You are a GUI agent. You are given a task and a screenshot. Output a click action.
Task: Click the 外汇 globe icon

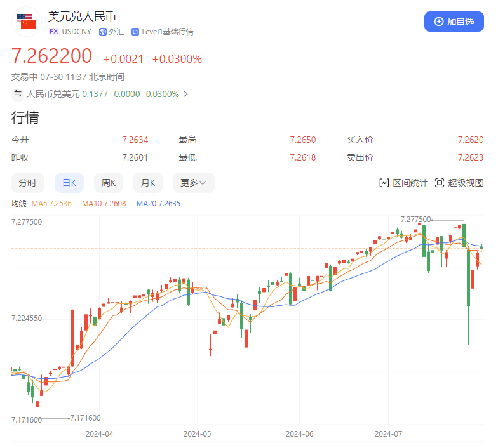103,32
